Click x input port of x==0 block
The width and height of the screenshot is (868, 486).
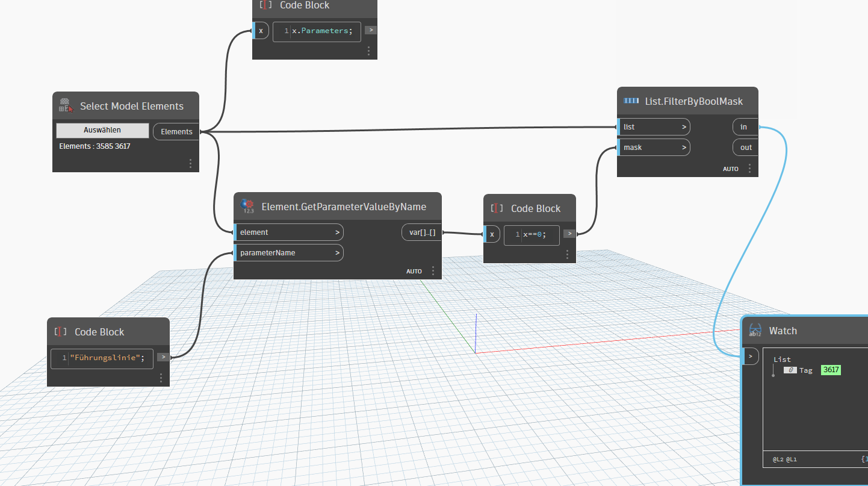(x=492, y=234)
